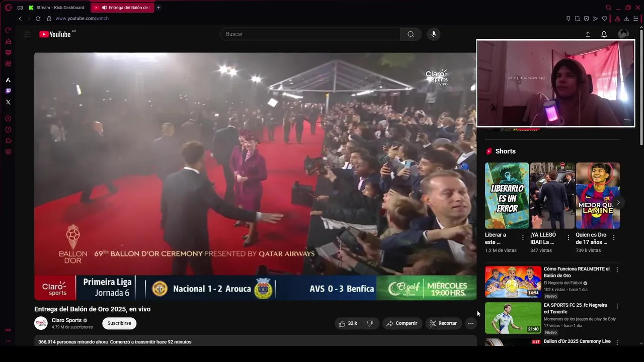644x362 pixels.
Task: Click the video title Entrega del Balón de Oro 2025
Action: [93, 309]
